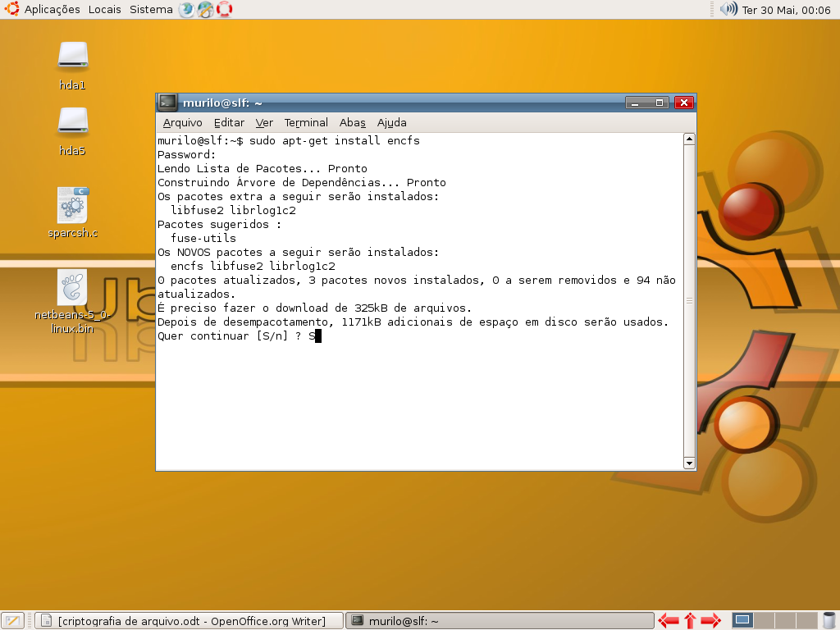Click the volume speaker icon
This screenshot has height=630, width=840.
click(728, 9)
